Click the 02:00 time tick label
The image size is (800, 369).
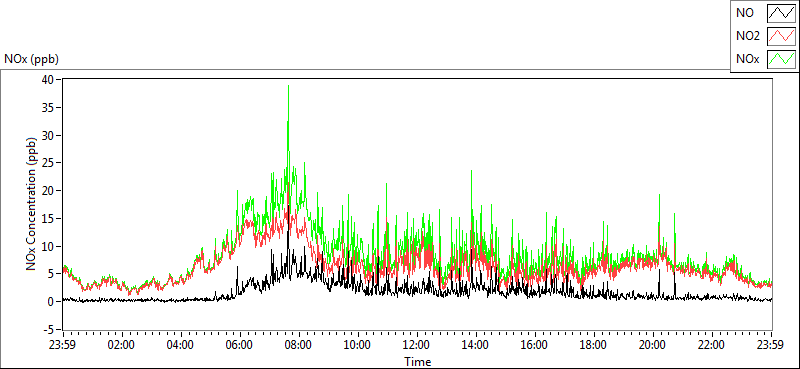click(x=121, y=345)
